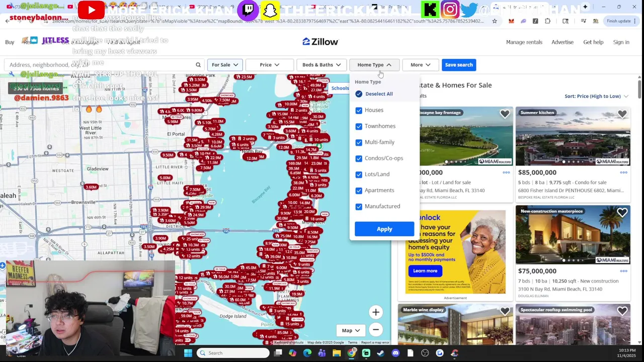Save the $85,000,000 listing with its heart
This screenshot has width=644, height=362.
click(x=622, y=115)
